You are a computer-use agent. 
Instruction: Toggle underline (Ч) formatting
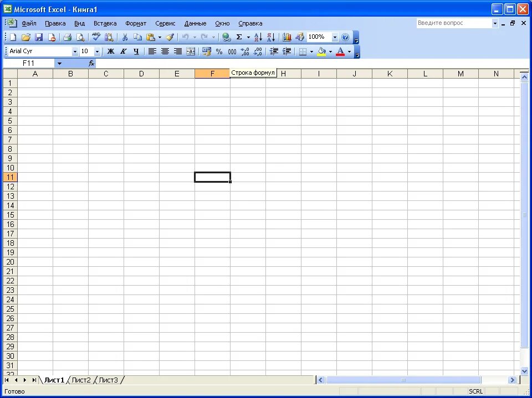136,51
